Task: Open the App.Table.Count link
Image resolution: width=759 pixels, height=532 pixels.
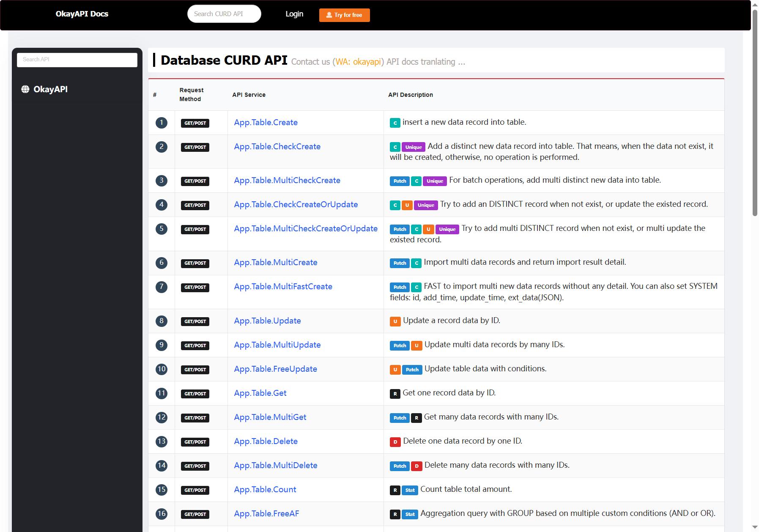Action: point(265,490)
